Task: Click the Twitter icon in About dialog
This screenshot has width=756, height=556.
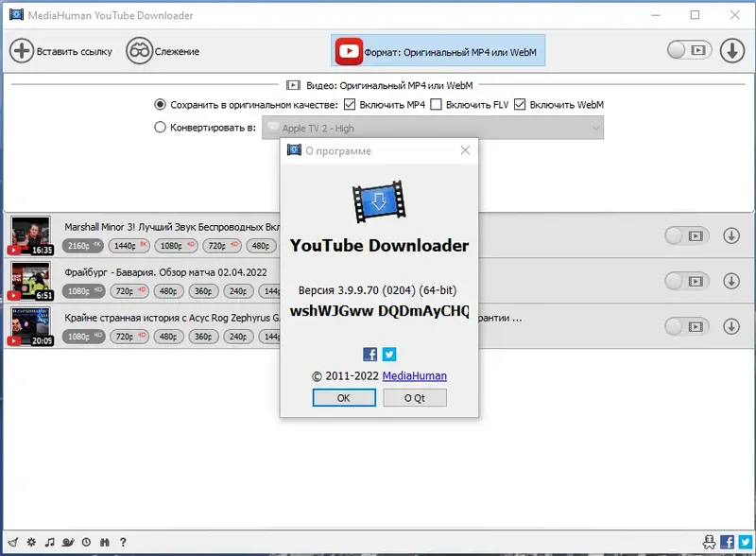Action: pyautogui.click(x=389, y=354)
